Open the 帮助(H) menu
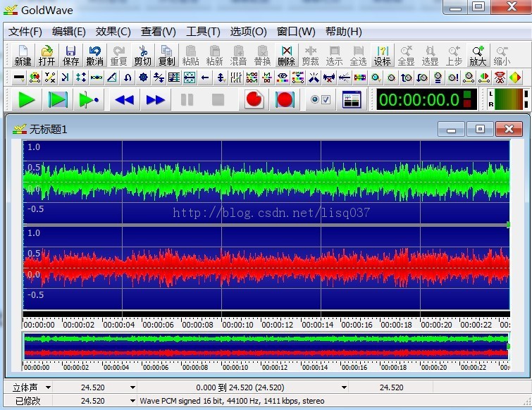The height and width of the screenshot is (410, 532). coord(343,32)
